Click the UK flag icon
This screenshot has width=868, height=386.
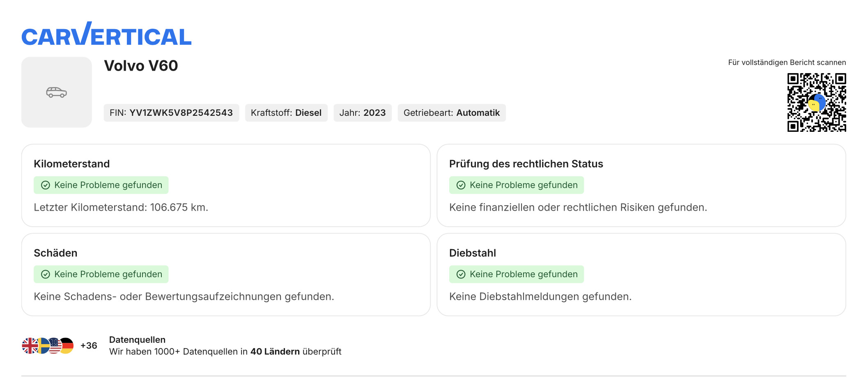point(29,346)
